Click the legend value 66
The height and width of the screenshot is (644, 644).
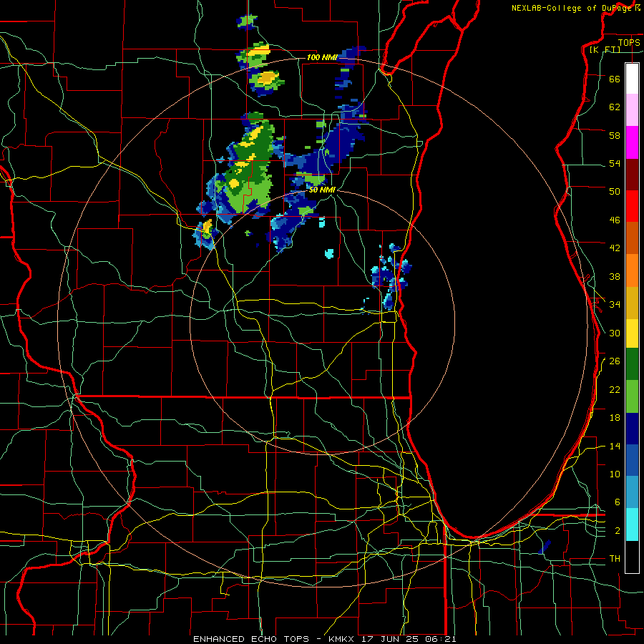(615, 79)
